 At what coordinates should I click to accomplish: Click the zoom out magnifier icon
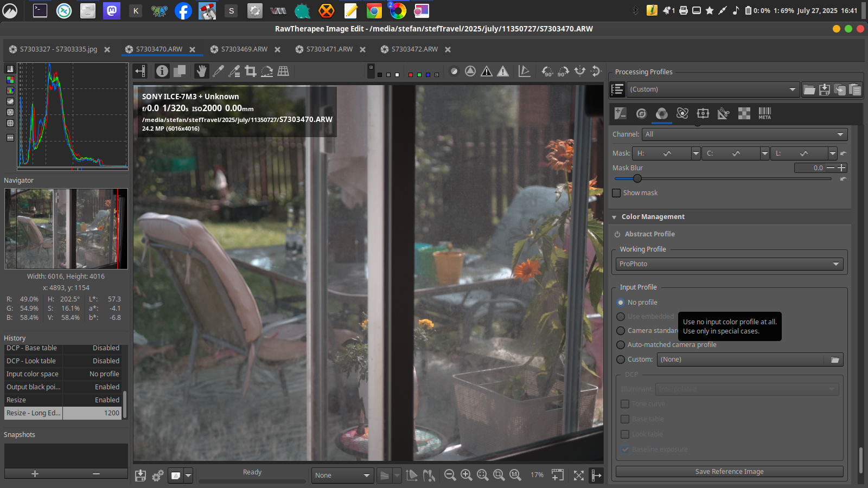[450, 475]
